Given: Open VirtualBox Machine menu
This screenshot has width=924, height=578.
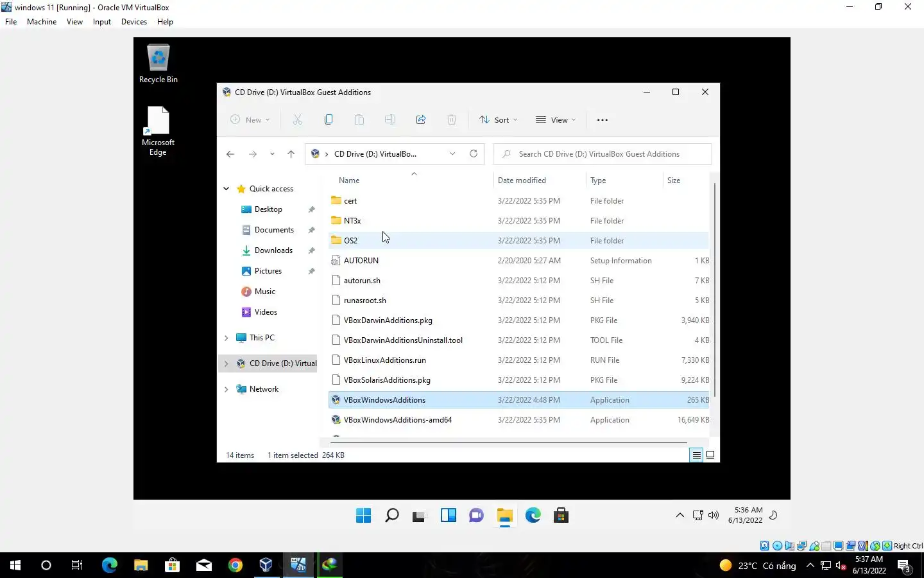Looking at the screenshot, I should (42, 21).
